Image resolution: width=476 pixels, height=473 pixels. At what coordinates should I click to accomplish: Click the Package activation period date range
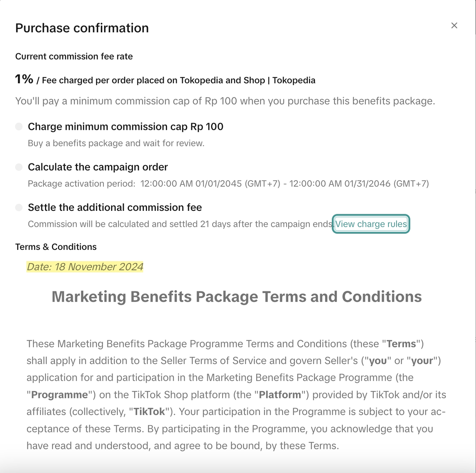point(284,184)
